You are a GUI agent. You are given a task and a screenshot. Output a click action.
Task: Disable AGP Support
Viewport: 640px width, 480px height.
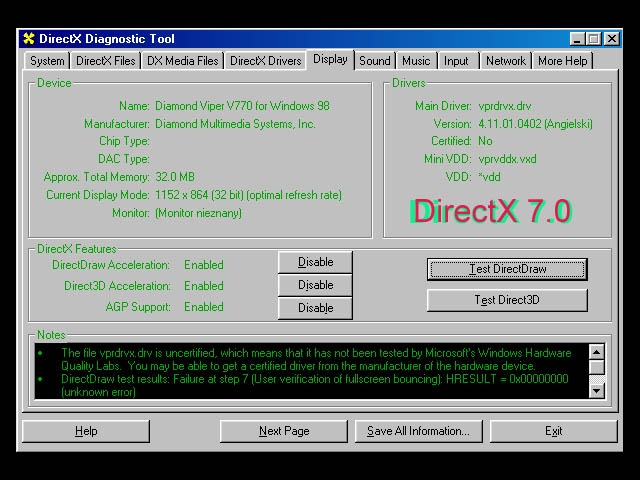tap(315, 308)
